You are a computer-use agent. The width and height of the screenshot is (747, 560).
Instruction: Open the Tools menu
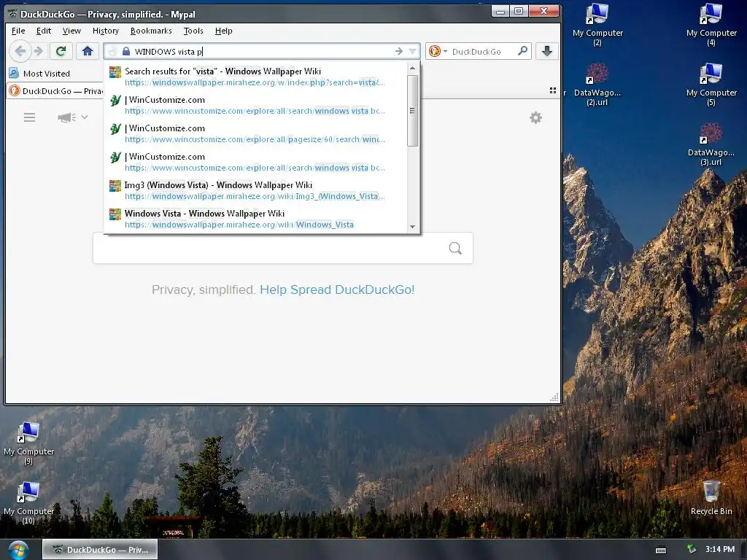click(x=193, y=31)
